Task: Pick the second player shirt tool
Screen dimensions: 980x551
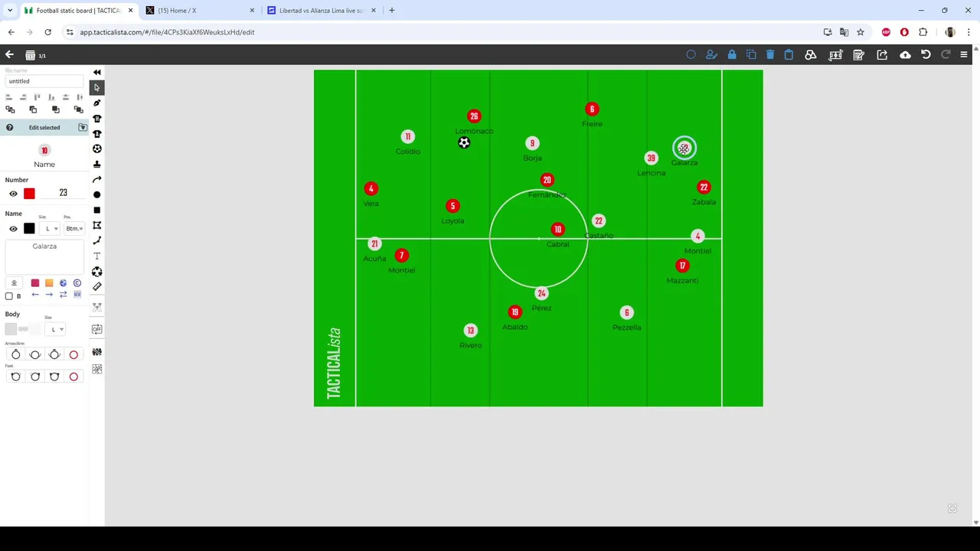Action: (96, 134)
